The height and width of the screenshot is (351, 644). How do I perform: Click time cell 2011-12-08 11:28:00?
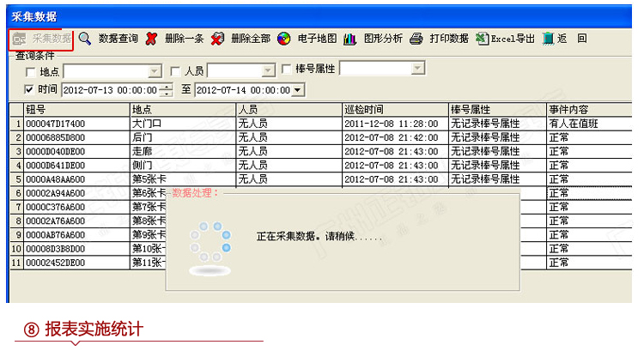pos(395,124)
